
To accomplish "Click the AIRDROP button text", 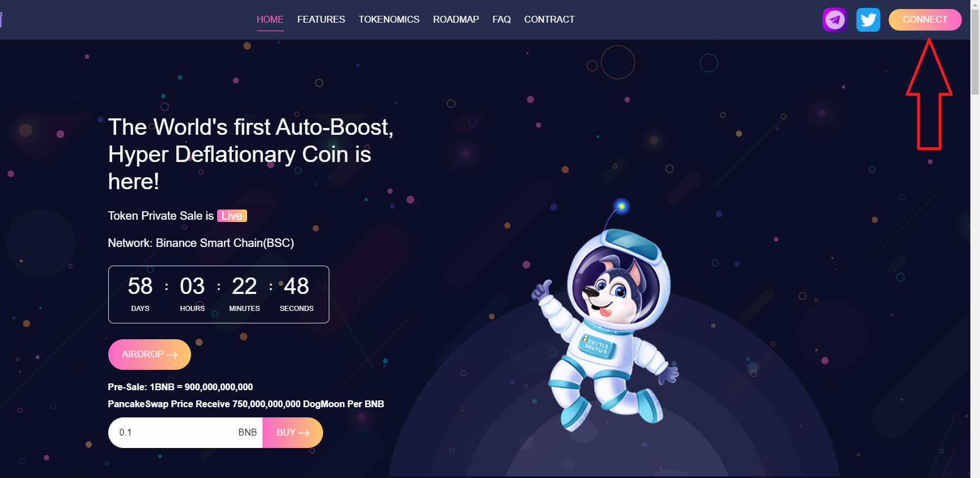I will [142, 354].
